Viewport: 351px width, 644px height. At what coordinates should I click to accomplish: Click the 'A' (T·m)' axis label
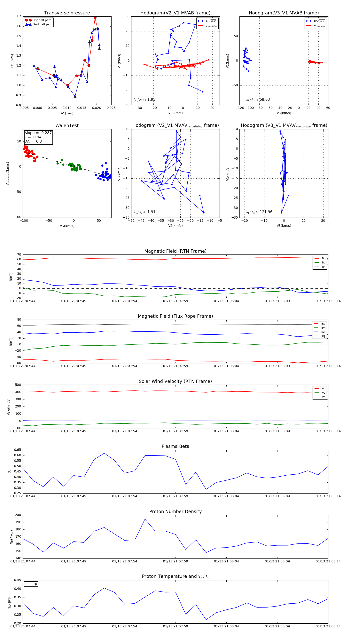[x=67, y=113]
